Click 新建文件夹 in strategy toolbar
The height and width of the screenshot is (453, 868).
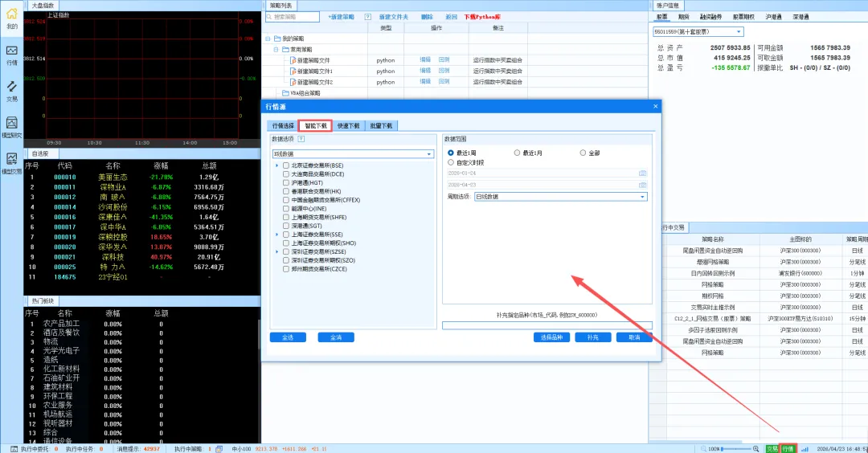pyautogui.click(x=393, y=17)
